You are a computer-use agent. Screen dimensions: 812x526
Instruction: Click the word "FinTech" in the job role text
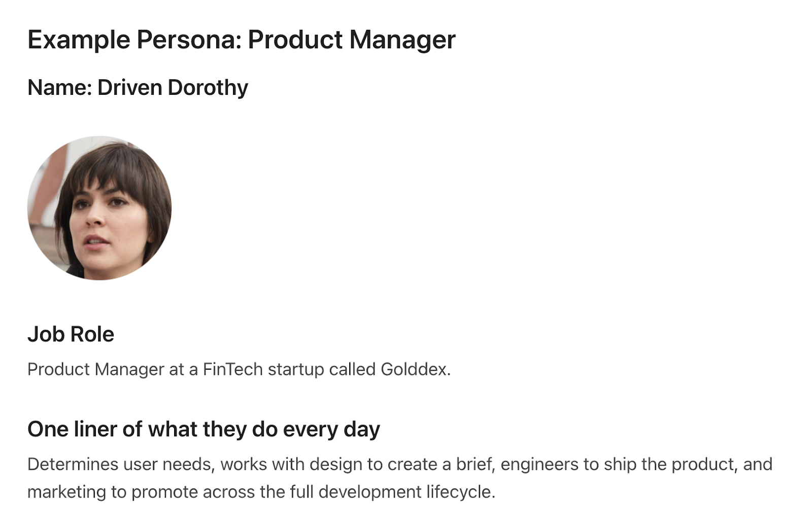pos(232,369)
